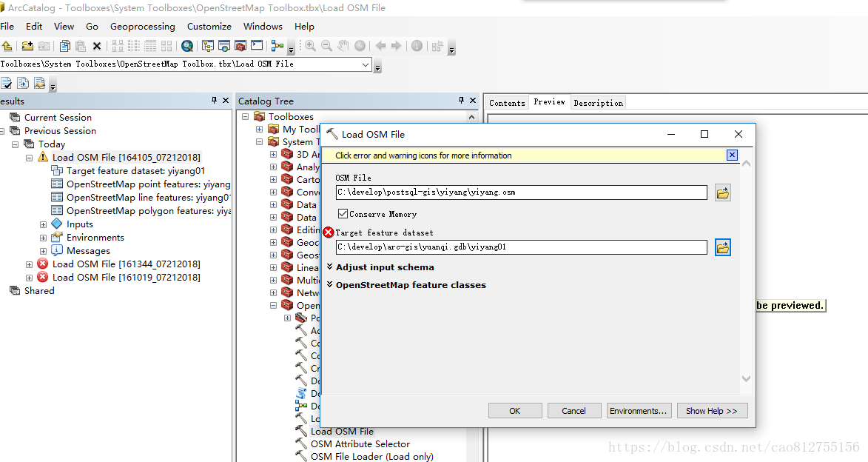Select OpenStreetMap point features result row

click(148, 184)
